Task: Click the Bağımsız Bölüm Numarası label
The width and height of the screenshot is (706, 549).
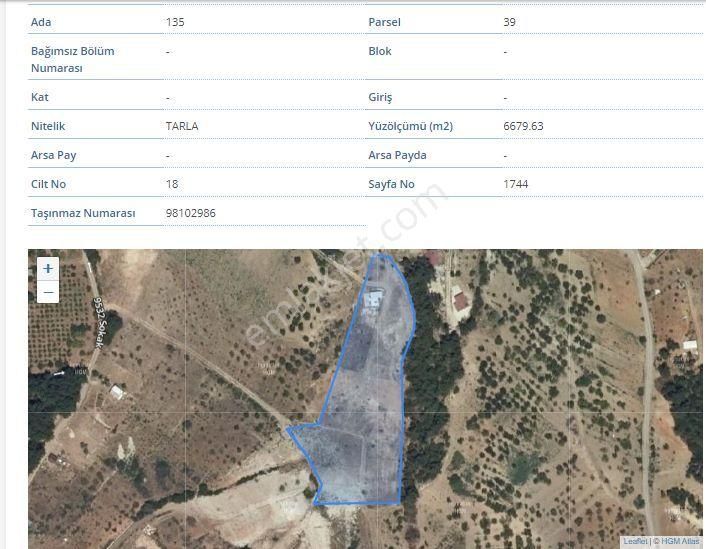Action: tap(72, 60)
